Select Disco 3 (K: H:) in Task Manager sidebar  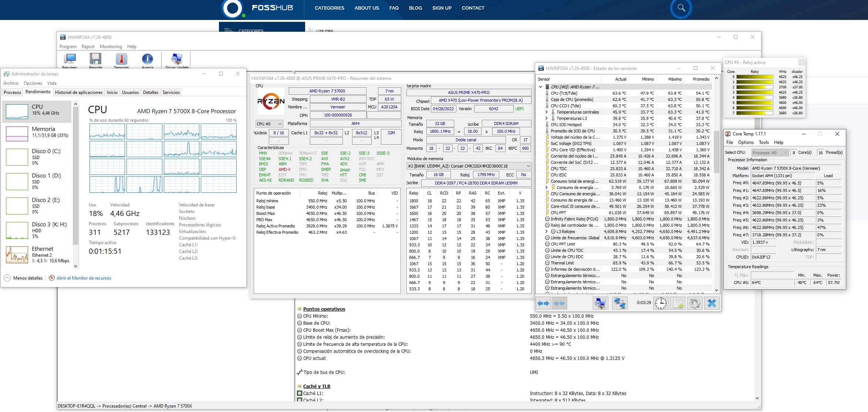[x=37, y=230]
